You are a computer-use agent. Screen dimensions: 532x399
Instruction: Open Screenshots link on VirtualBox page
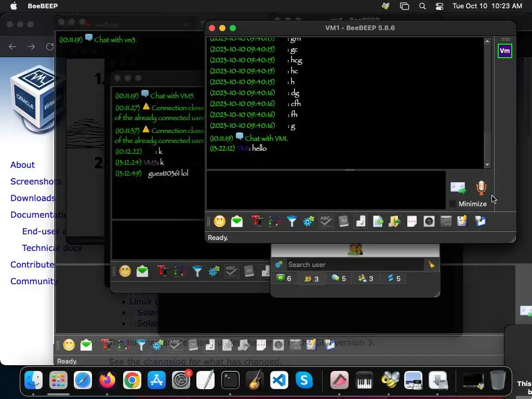(35, 181)
